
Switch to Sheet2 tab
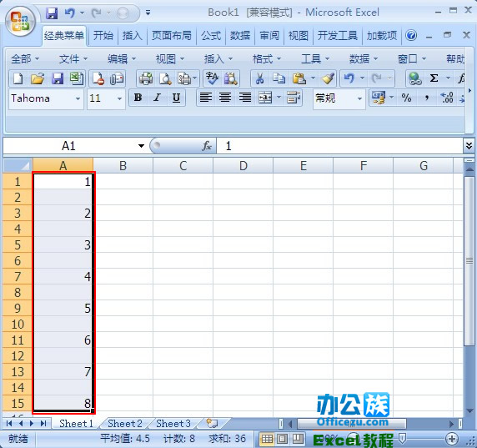[125, 423]
